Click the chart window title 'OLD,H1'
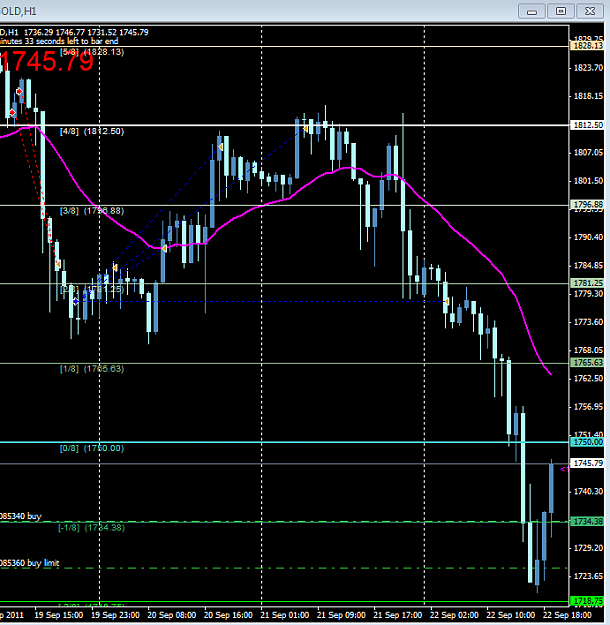Image resolution: width=610 pixels, height=625 pixels. click(18, 11)
